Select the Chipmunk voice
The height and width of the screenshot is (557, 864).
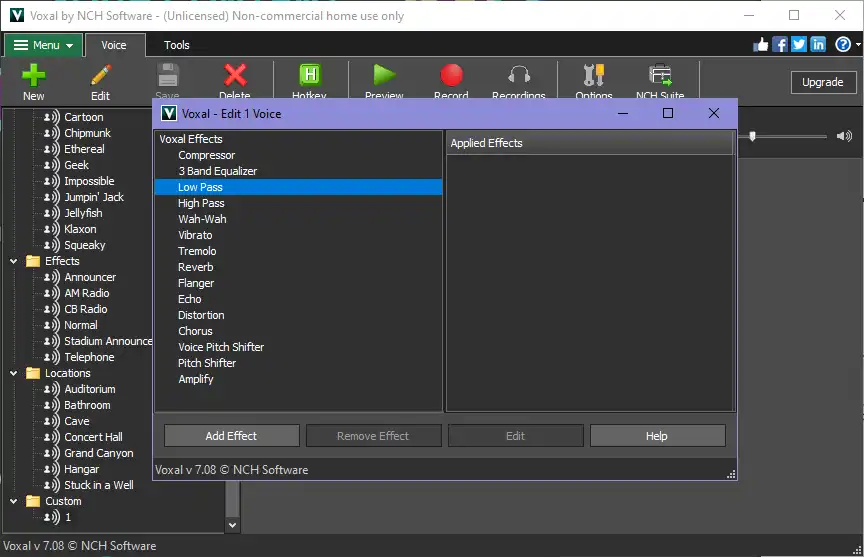click(88, 133)
